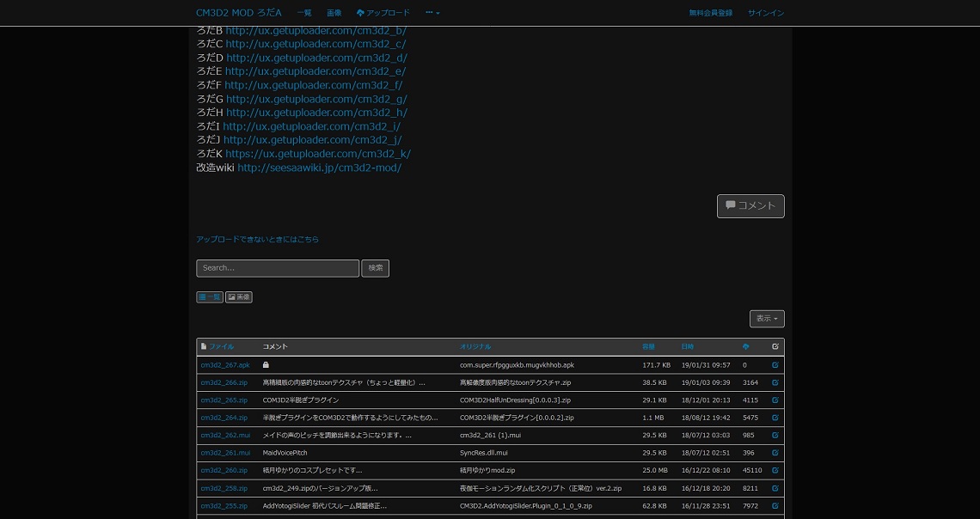Open edit icon for cm3d2_258.zip row
The width and height of the screenshot is (980, 519).
pyautogui.click(x=775, y=488)
